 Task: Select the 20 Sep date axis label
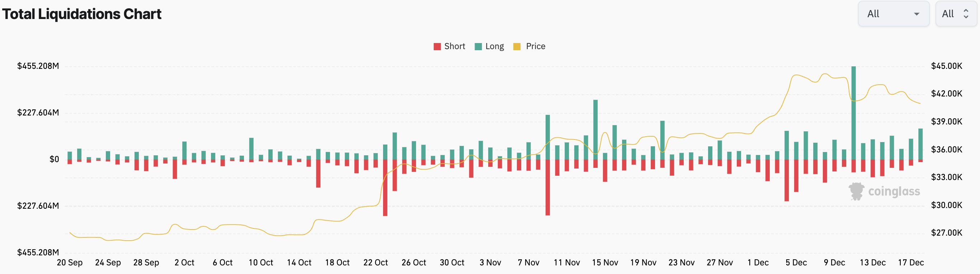tap(70, 263)
